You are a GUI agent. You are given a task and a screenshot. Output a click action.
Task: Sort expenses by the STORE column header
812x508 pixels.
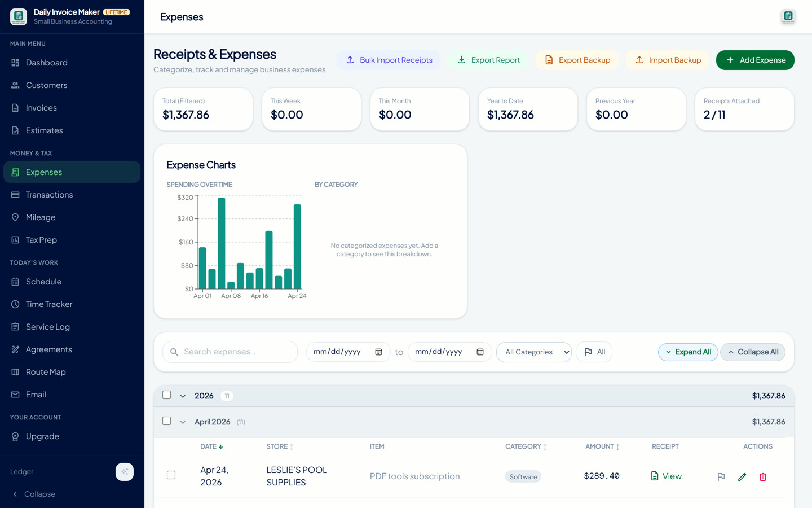[x=280, y=446]
